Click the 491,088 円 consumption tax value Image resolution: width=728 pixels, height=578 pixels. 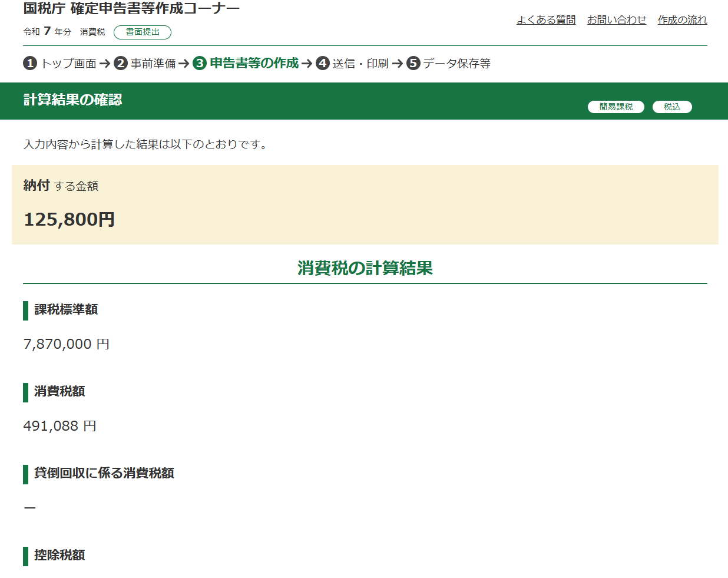pyautogui.click(x=59, y=426)
